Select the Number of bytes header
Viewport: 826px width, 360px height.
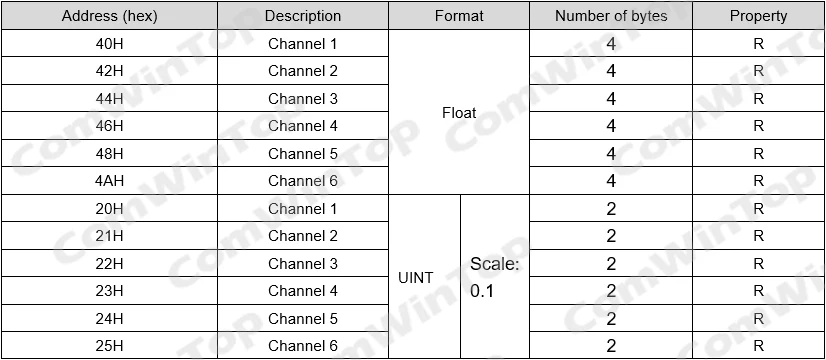click(611, 16)
